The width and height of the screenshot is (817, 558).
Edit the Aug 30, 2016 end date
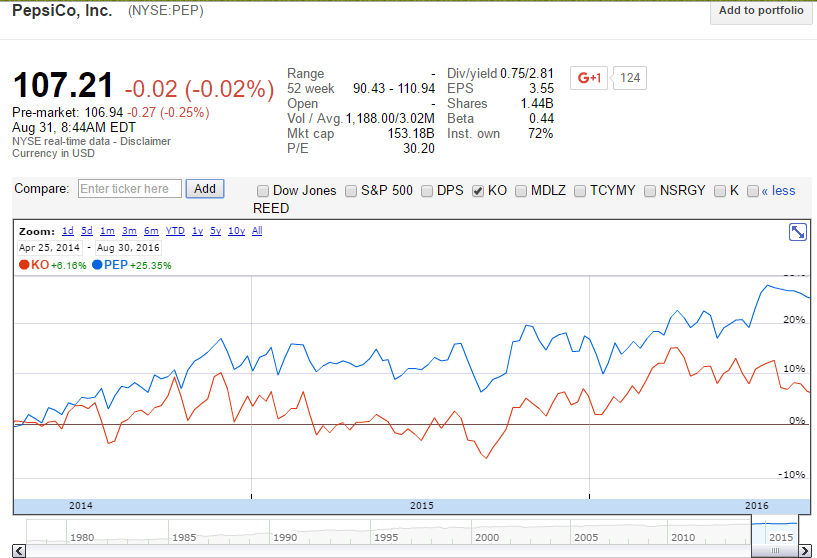click(128, 247)
